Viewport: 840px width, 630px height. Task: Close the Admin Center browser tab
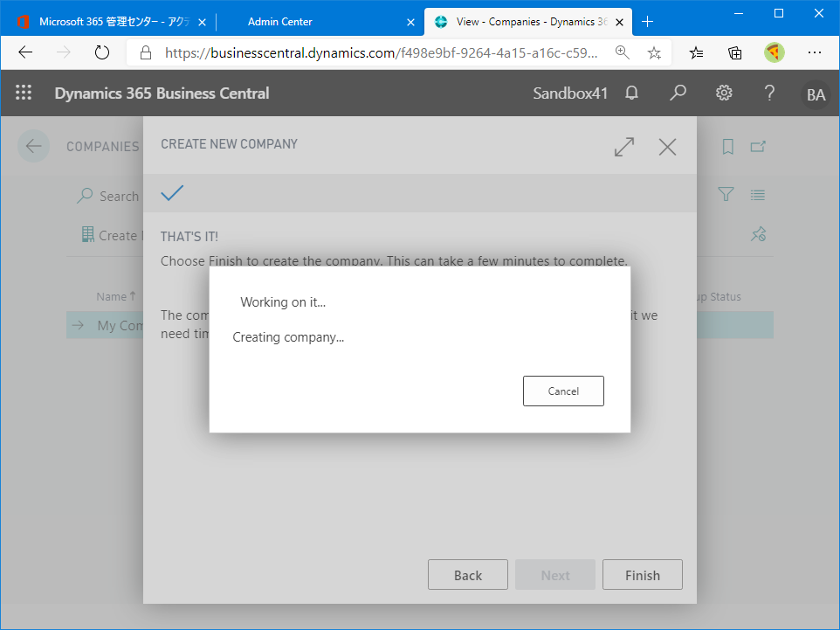pos(410,22)
